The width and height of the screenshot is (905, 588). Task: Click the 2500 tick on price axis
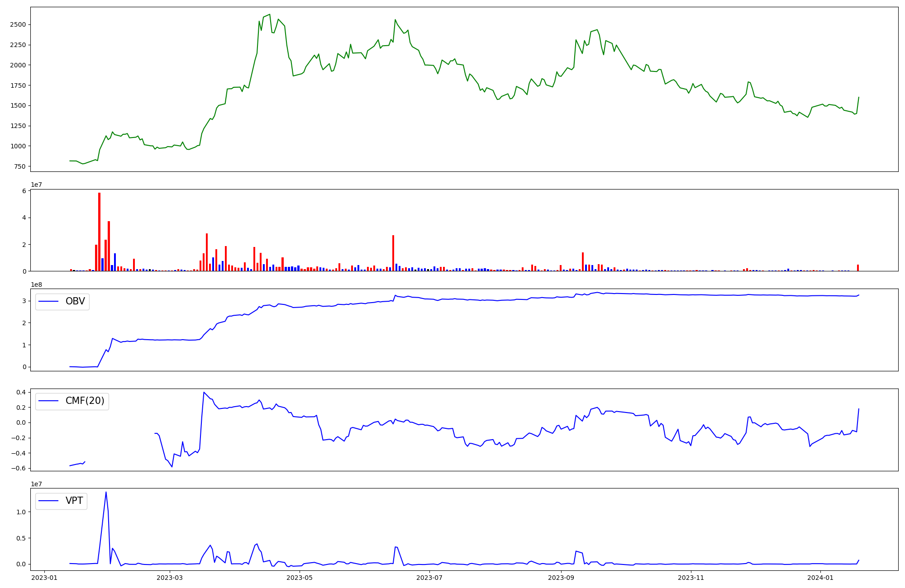coord(18,24)
